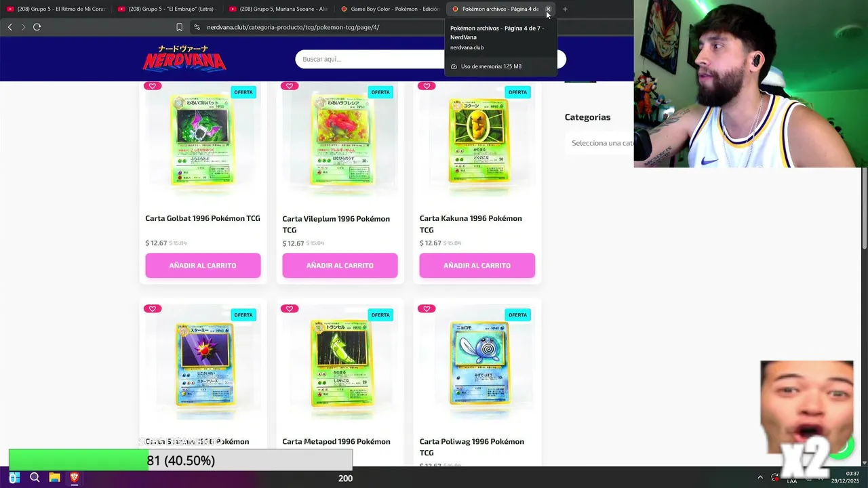868x488 pixels.
Task: Add Carta Vileplum to wishlist with heart icon
Action: click(290, 86)
